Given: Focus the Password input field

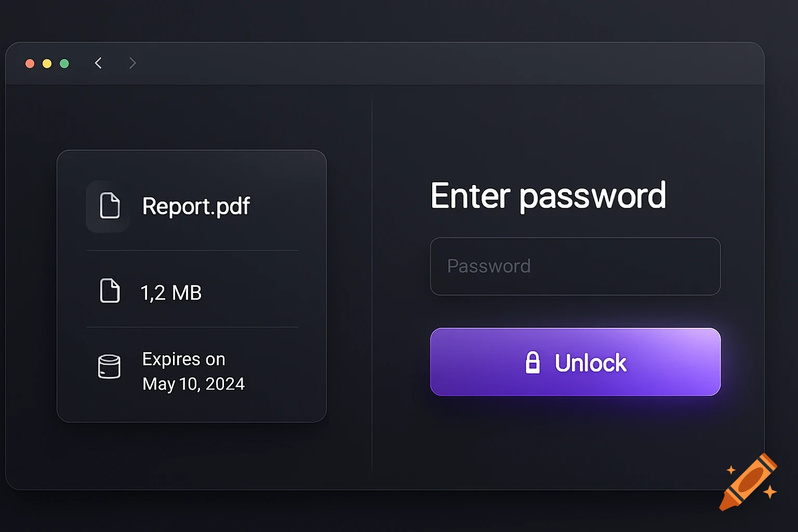Looking at the screenshot, I should (575, 267).
